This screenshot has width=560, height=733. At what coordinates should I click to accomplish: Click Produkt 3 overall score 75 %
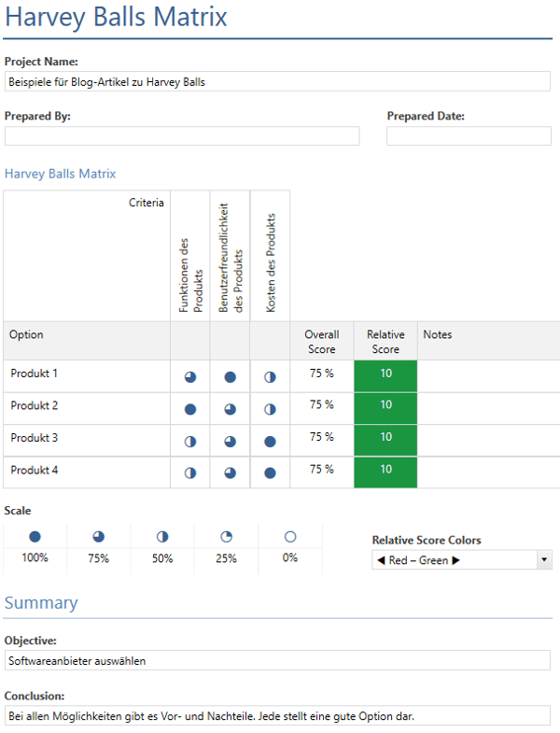click(x=322, y=437)
